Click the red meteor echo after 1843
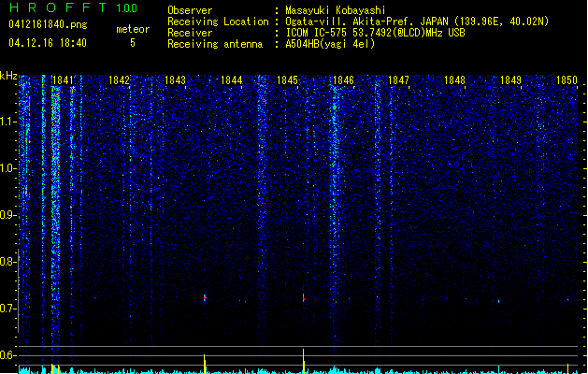Image resolution: width=588 pixels, height=374 pixels. tap(205, 298)
